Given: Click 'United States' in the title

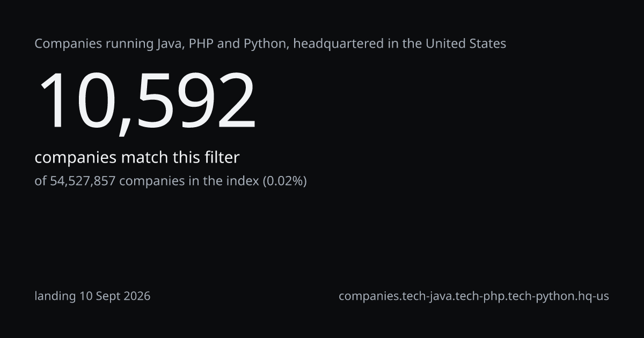Looking at the screenshot, I should [x=466, y=43].
